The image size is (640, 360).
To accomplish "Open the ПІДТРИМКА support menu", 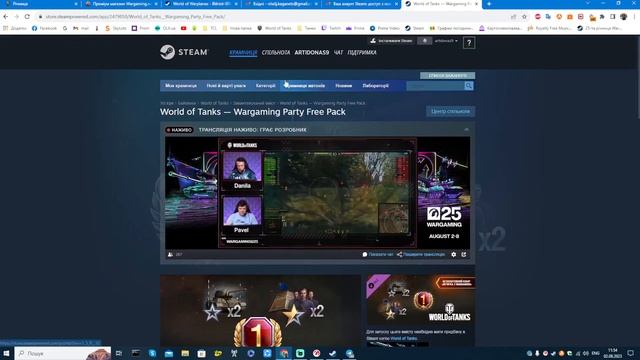I will click(x=362, y=53).
